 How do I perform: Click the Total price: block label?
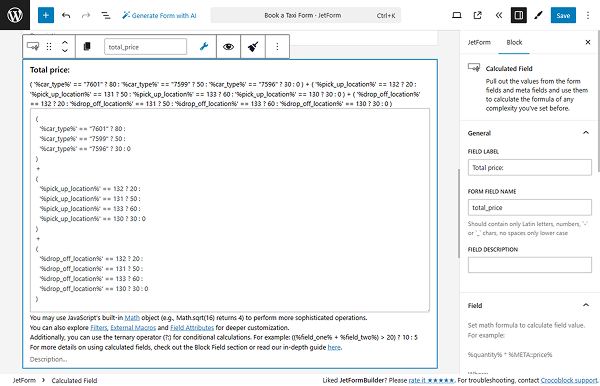click(50, 70)
